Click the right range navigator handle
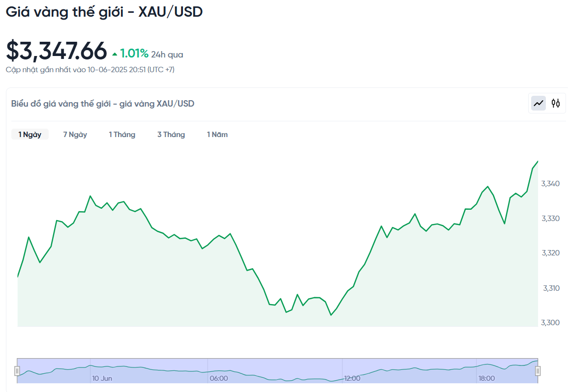The width and height of the screenshot is (568, 392). 538,371
